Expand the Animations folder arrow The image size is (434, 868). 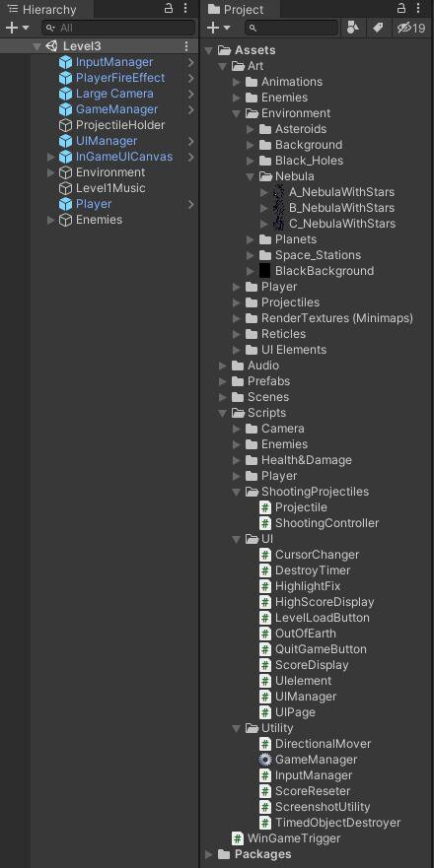tap(237, 82)
